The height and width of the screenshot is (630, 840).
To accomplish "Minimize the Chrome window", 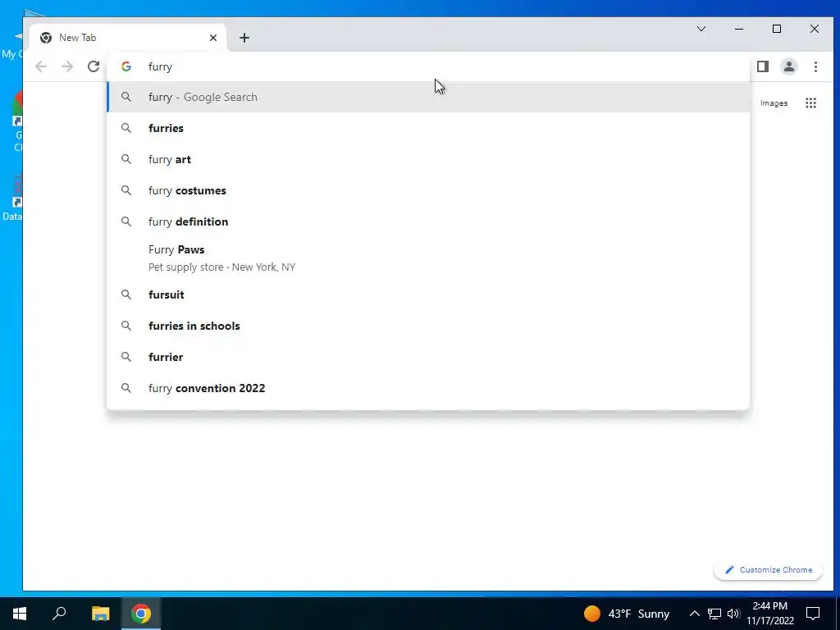I will pyautogui.click(x=739, y=29).
